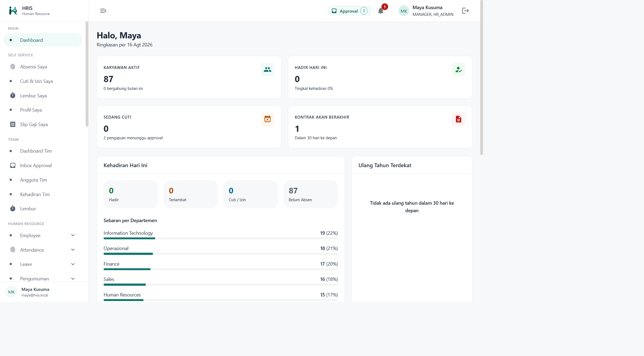Open Slip Gaji Saya
644x356 pixels.
pyautogui.click(x=43, y=124)
